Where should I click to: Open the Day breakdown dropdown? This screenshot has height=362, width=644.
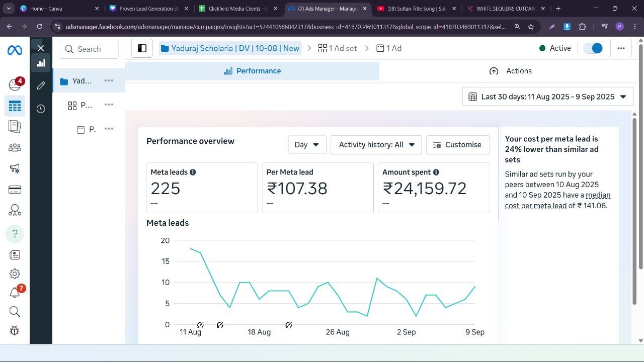coord(307,145)
